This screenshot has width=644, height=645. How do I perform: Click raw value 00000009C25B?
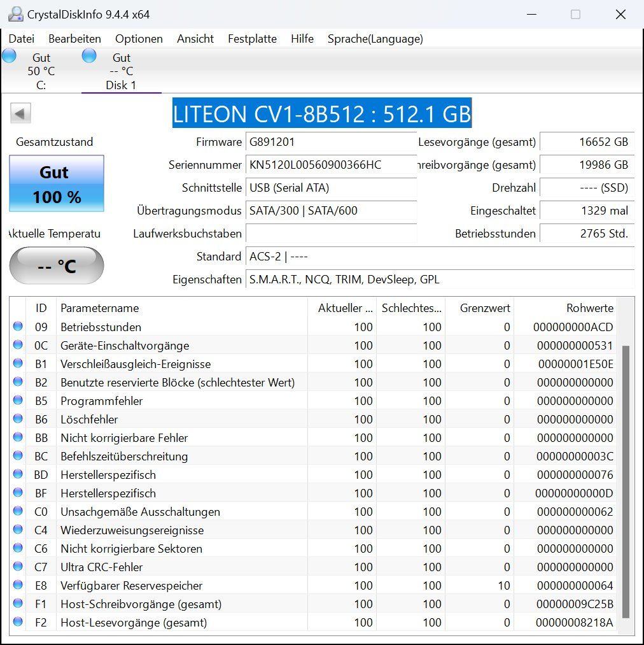(575, 604)
